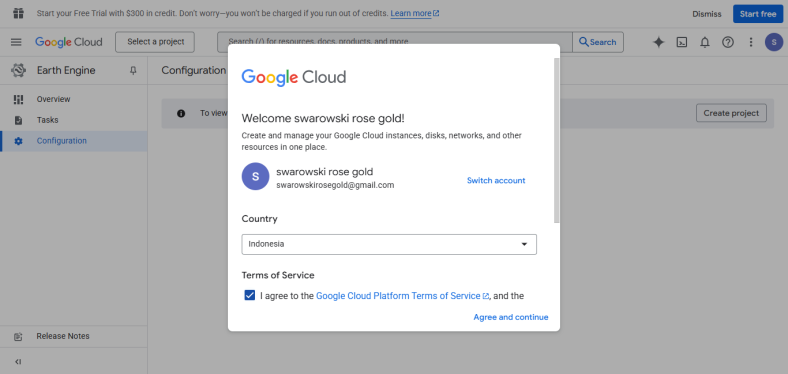Click the Search button
The width and height of the screenshot is (788, 374).
click(598, 42)
